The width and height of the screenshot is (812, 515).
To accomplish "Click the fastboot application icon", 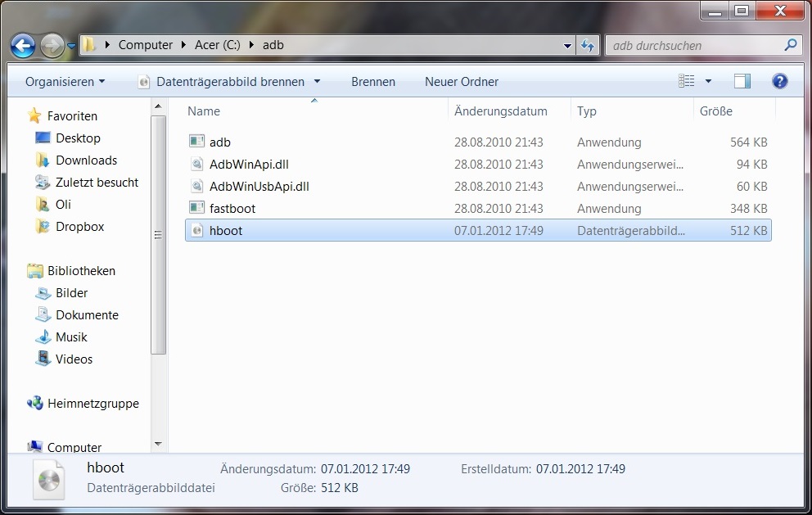I will (196, 208).
